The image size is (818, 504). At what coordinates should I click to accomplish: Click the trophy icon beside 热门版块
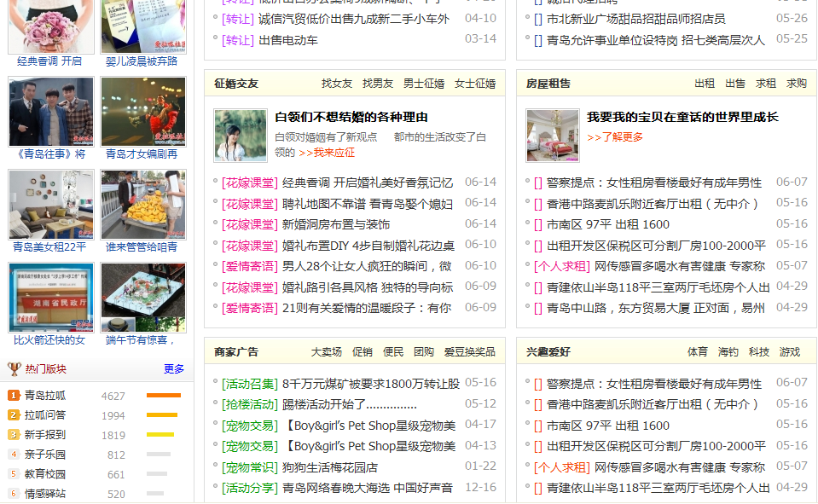click(x=15, y=369)
